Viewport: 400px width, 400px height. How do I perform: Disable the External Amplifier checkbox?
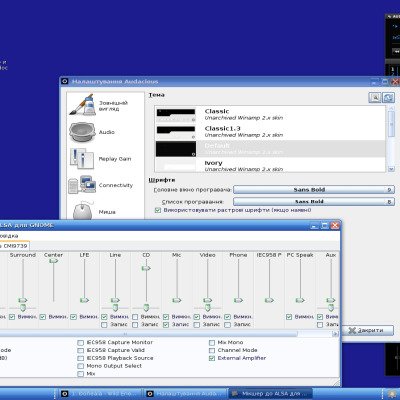(212, 358)
